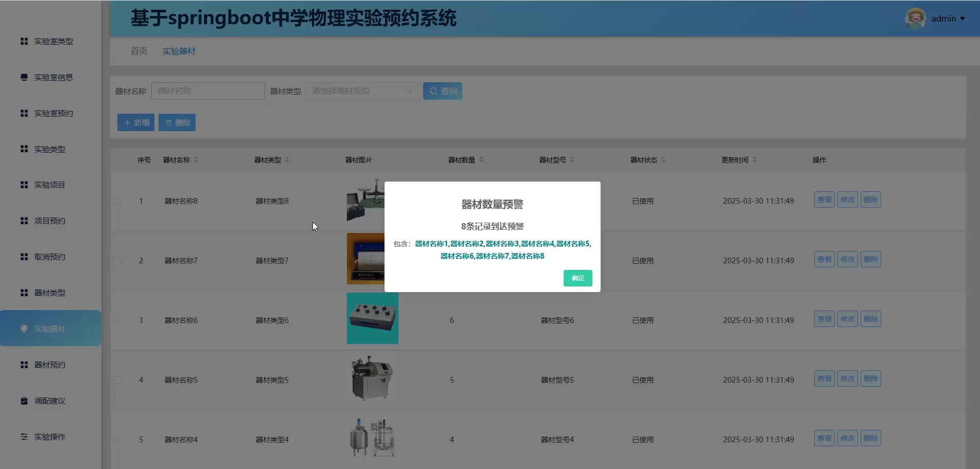Sort the table by 器材数量 column
Image resolution: width=980 pixels, height=469 pixels.
[481, 160]
